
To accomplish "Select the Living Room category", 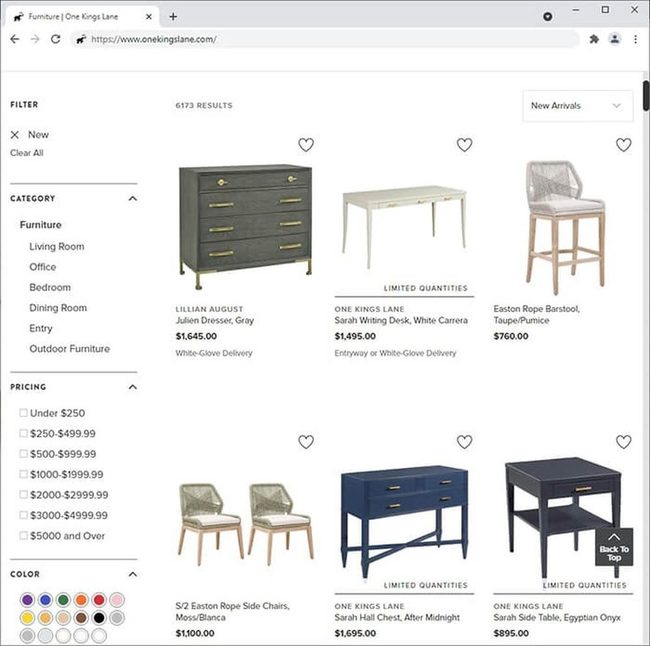I will (x=57, y=247).
